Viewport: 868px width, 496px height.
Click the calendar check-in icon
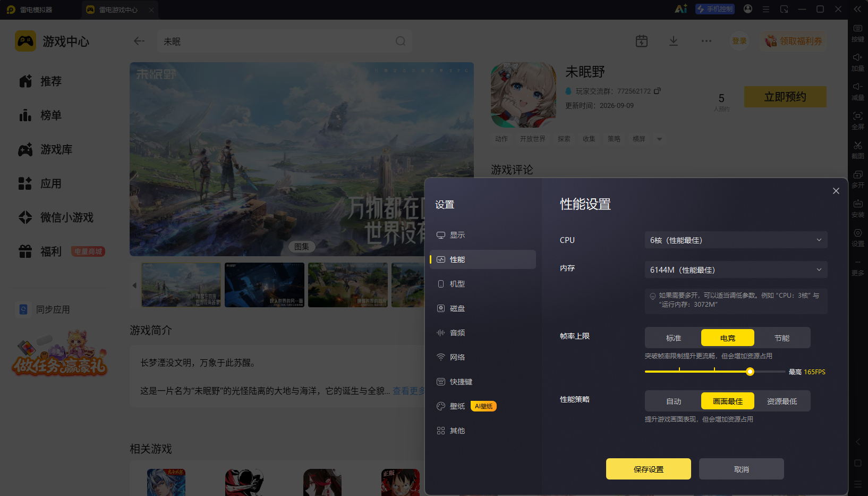click(x=642, y=41)
